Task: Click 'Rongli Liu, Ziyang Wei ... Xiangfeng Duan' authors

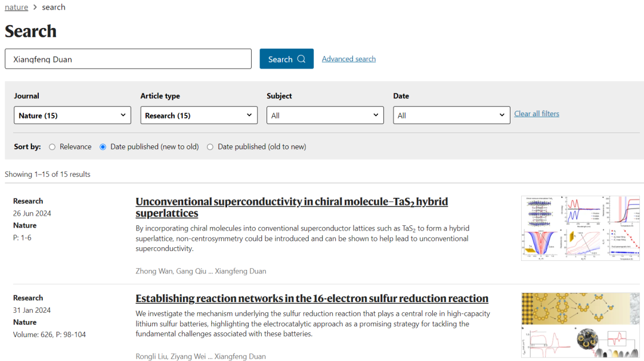Action: click(x=200, y=356)
